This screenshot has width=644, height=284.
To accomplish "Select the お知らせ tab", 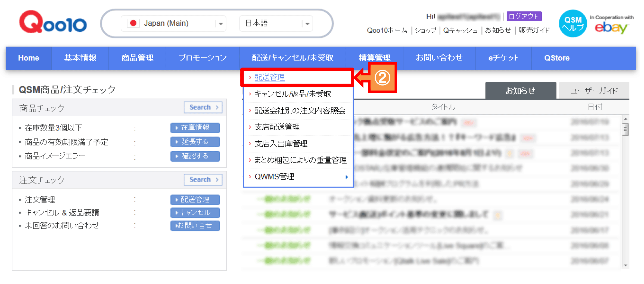I will (x=520, y=91).
